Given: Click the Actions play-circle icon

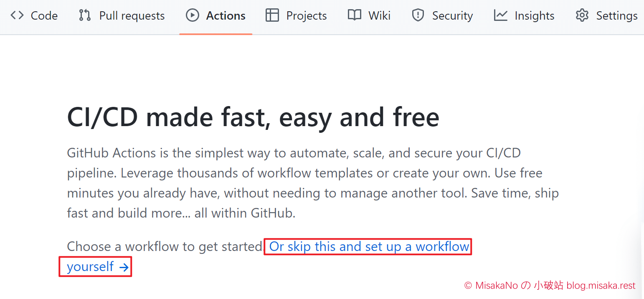Looking at the screenshot, I should [192, 15].
